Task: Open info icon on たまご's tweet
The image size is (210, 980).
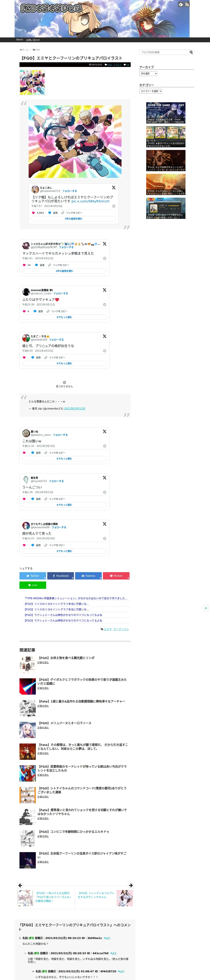Action: pyautogui.click(x=105, y=351)
